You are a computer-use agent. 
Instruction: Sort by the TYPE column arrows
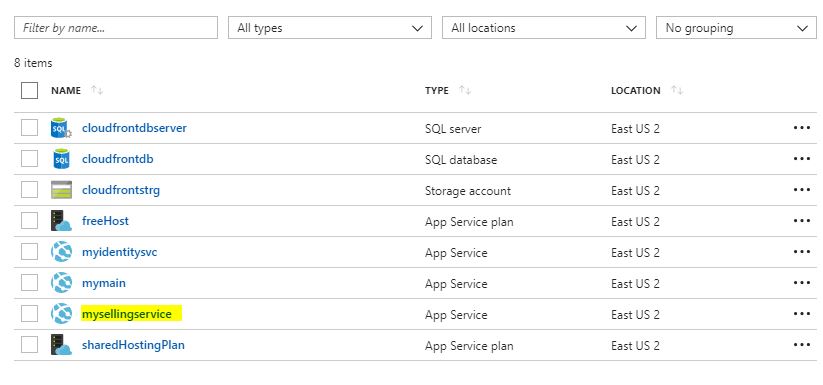pyautogui.click(x=465, y=91)
